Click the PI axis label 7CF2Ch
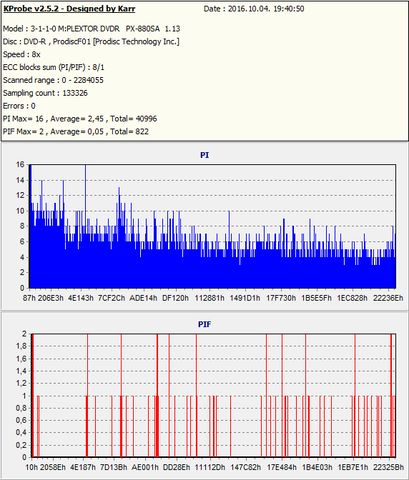The height and width of the screenshot is (480, 409). 111,298
